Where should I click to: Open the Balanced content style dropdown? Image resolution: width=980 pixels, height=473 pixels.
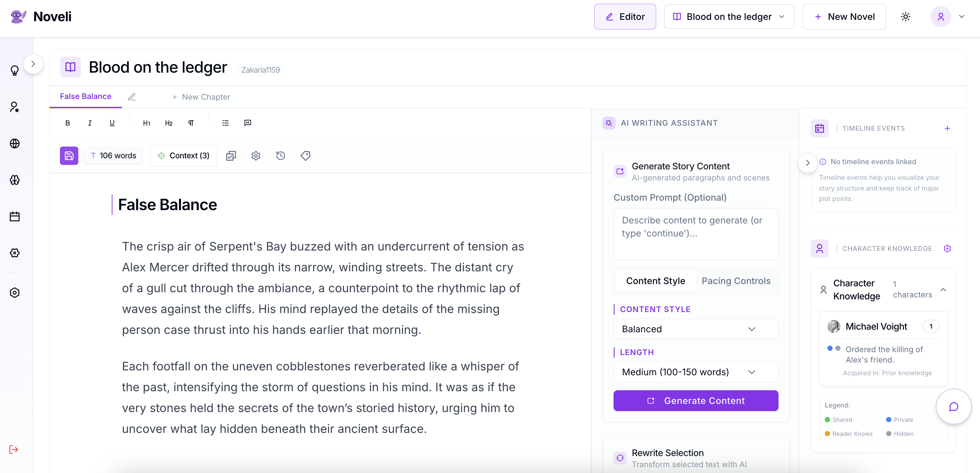click(695, 329)
